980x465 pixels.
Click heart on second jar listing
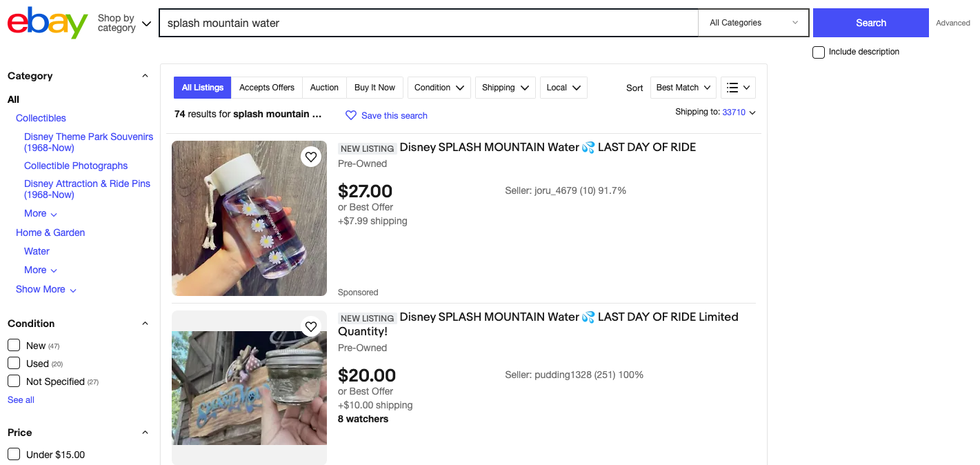point(311,326)
